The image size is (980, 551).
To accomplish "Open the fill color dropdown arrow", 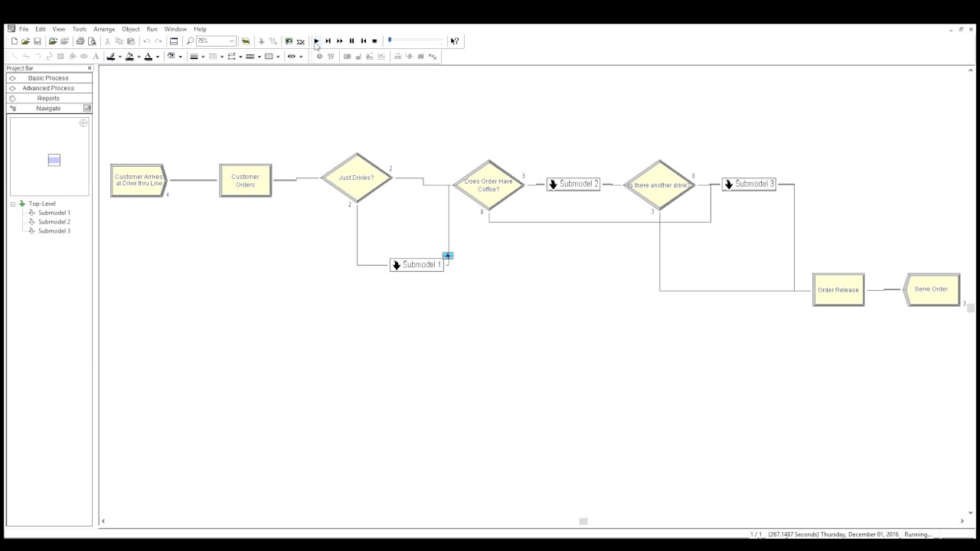I will coord(139,57).
